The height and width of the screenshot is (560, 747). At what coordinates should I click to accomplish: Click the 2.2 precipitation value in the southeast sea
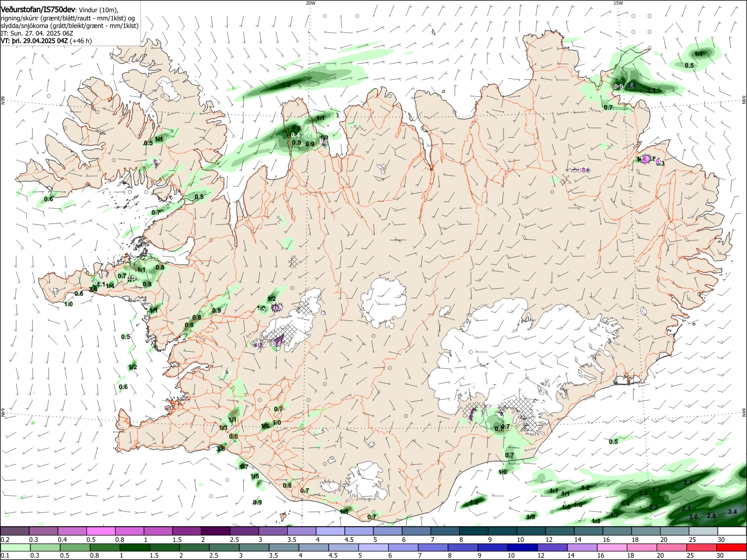(x=654, y=507)
